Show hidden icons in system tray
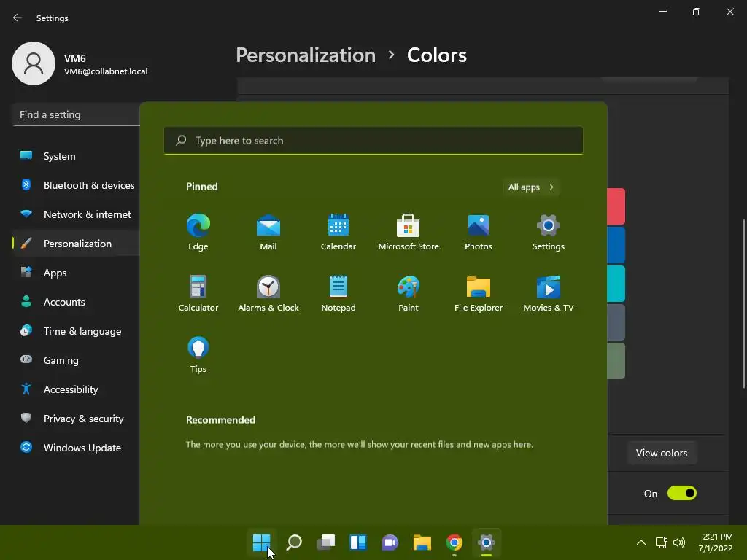The image size is (747, 560). [x=641, y=542]
